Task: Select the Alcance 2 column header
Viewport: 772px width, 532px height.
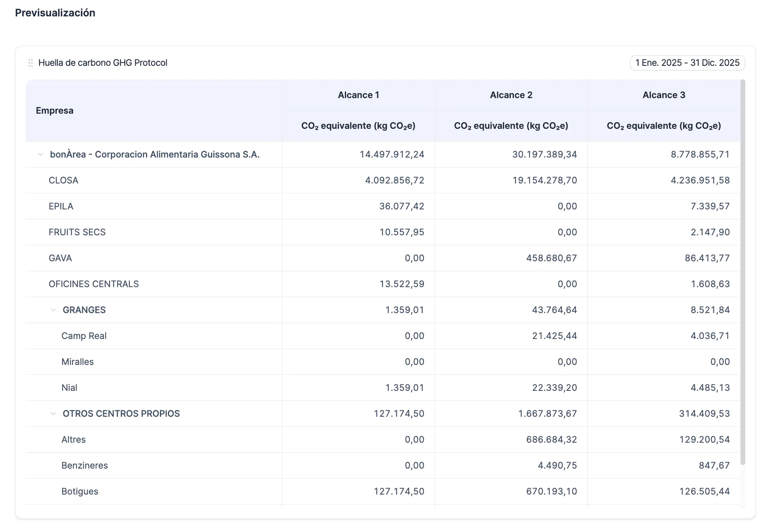Action: pos(511,95)
